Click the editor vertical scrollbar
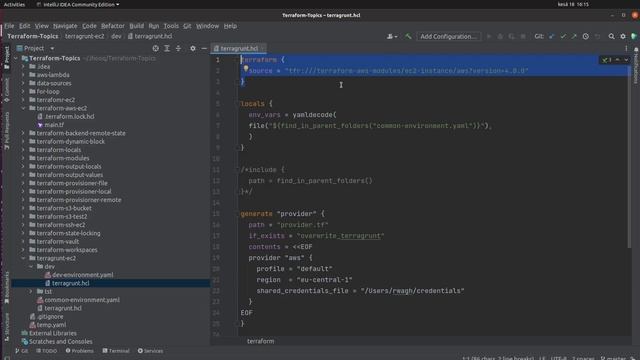Viewport: 640px width, 360px height. click(x=629, y=151)
